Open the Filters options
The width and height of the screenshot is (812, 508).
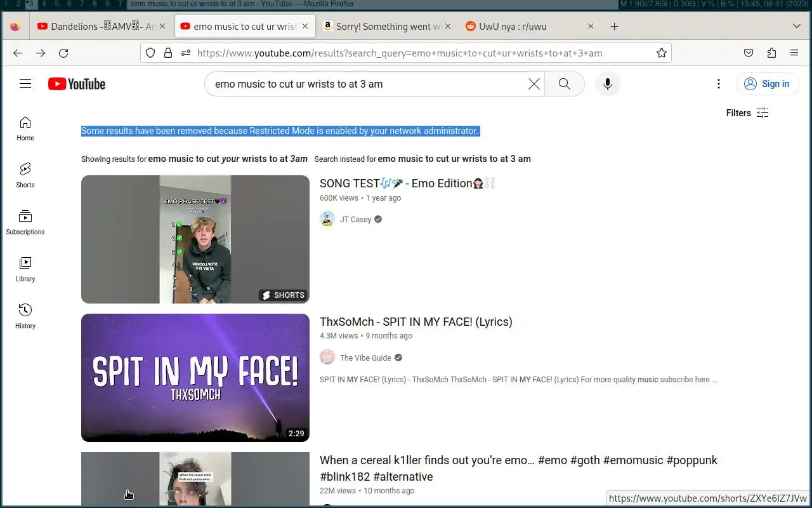tap(747, 113)
